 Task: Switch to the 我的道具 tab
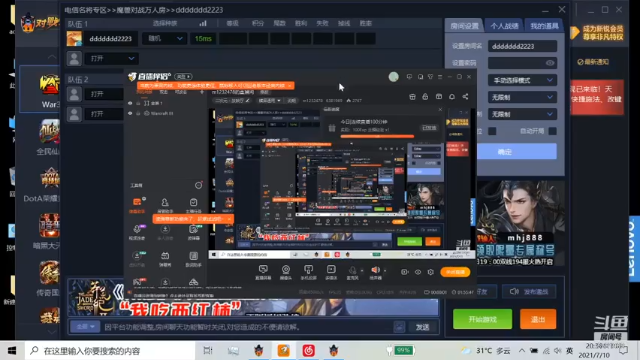(x=544, y=26)
